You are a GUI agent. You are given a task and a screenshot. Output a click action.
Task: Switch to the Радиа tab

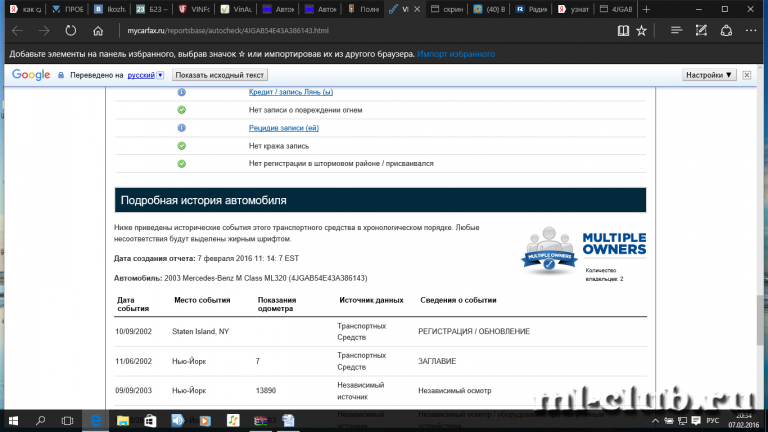click(x=531, y=9)
